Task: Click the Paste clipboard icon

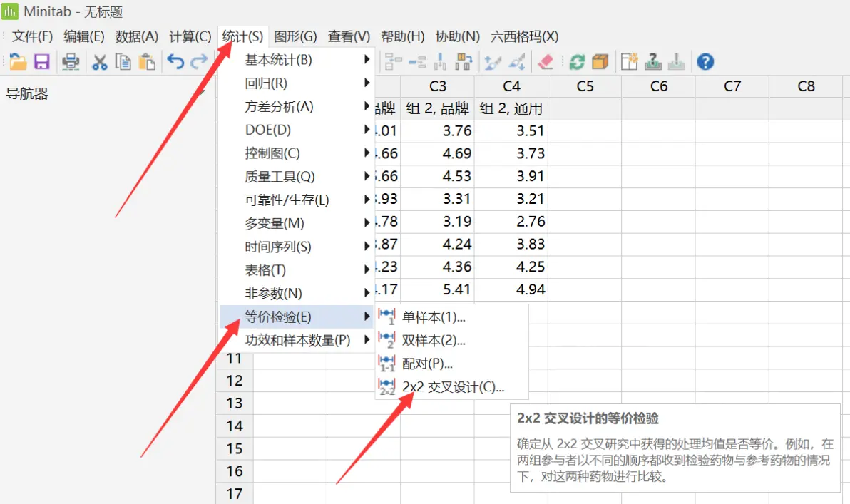Action: (x=147, y=62)
